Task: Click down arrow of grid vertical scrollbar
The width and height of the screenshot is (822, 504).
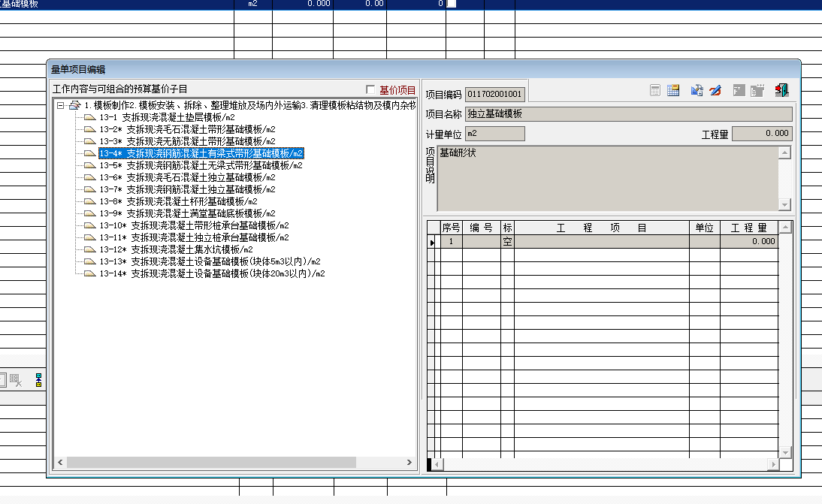Action: (x=785, y=452)
